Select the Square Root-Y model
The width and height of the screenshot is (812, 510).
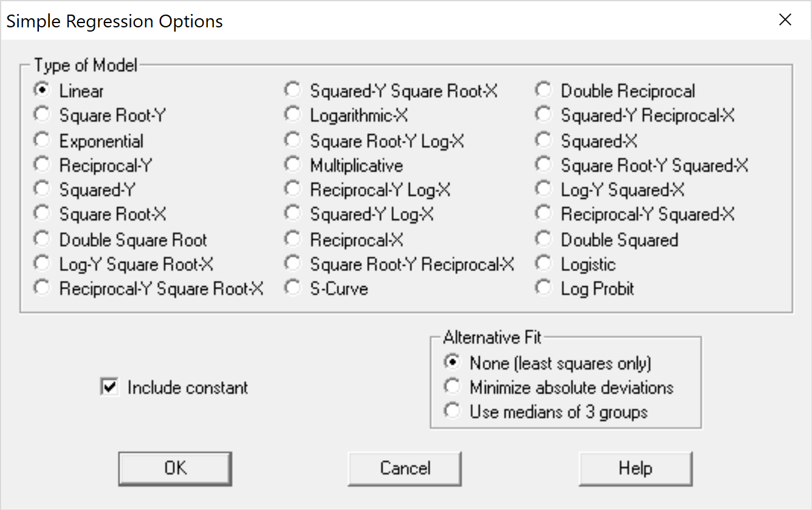coord(41,114)
